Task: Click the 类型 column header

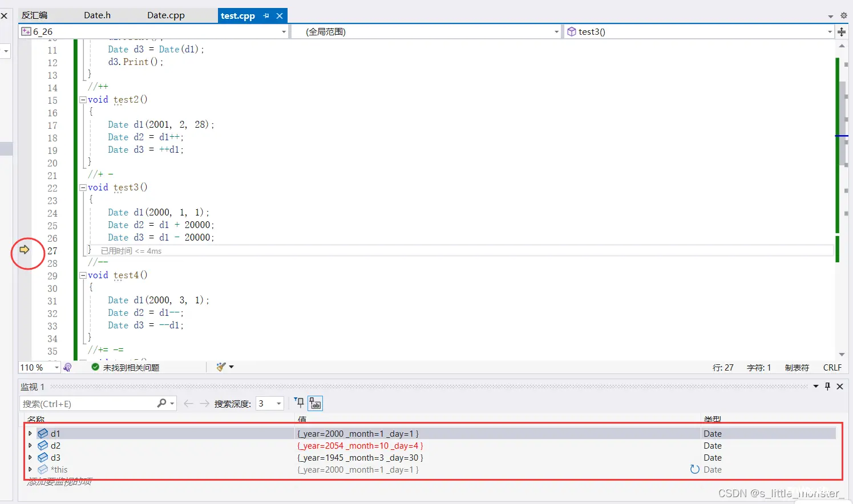Action: 712,420
